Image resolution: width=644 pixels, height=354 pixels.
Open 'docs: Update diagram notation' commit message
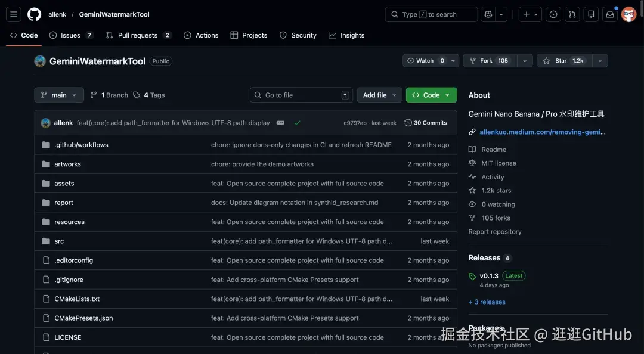point(295,203)
